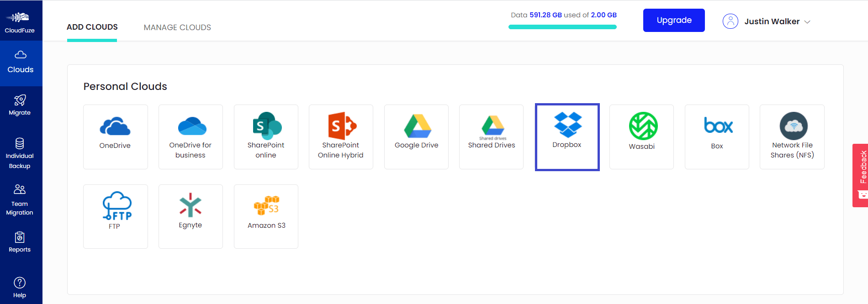Add Google Drive cloud

(416, 137)
